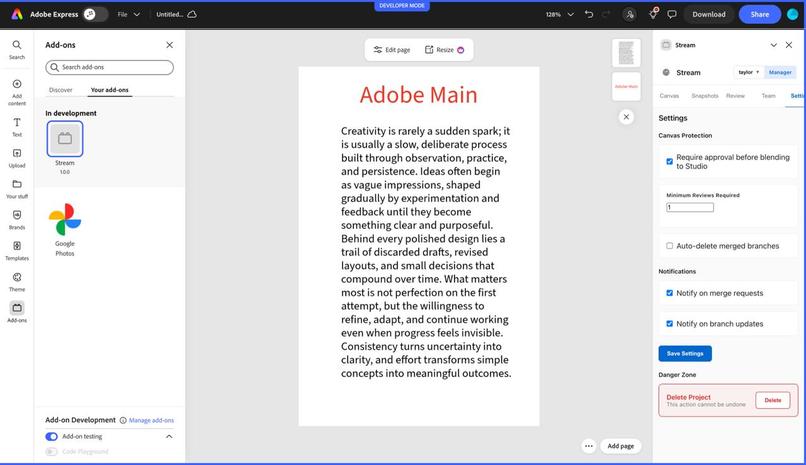The image size is (806, 465).
Task: Click the Minimum Reviews Required field
Action: click(690, 208)
